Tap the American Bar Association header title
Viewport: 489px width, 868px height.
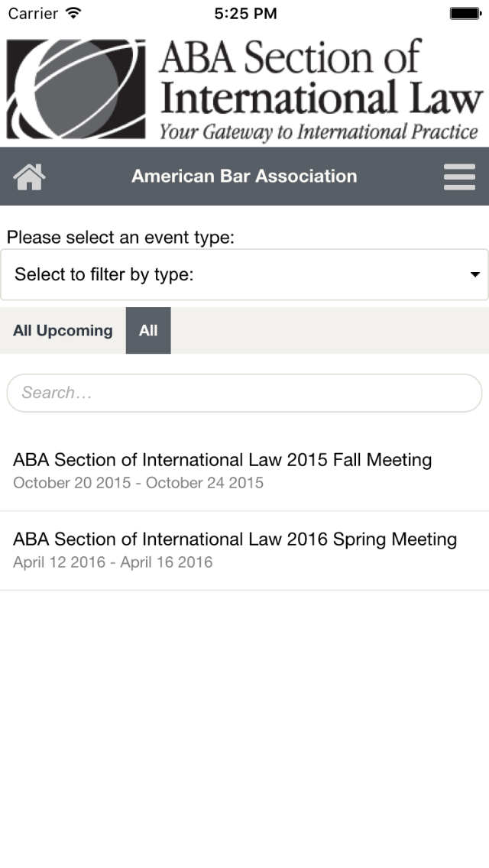[x=244, y=177]
